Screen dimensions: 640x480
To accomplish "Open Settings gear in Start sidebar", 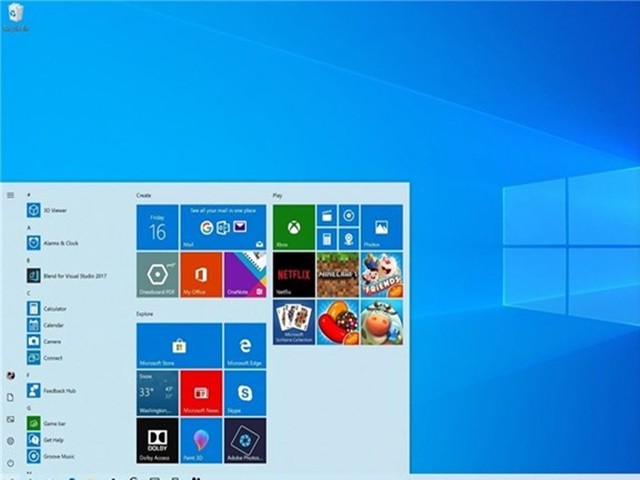I will [x=11, y=441].
